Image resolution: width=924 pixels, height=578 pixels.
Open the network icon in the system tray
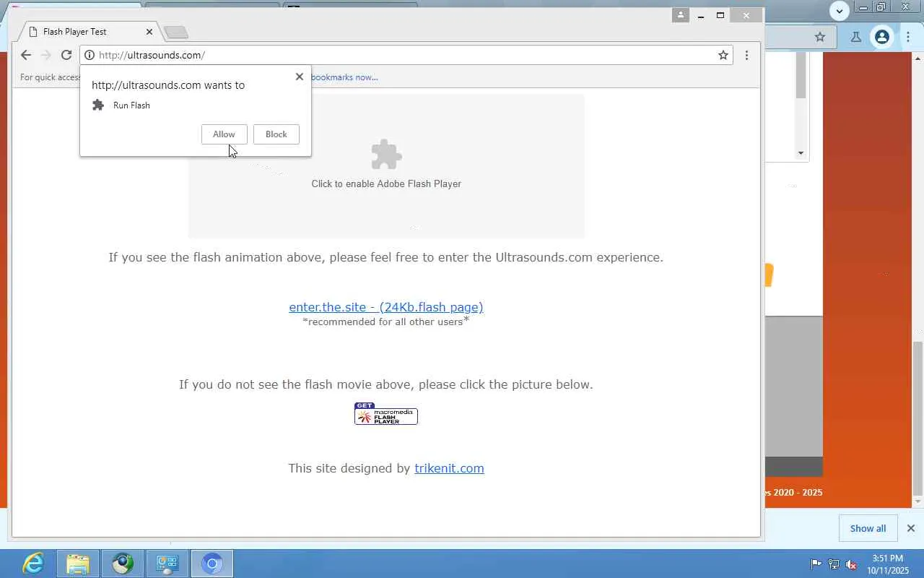834,564
